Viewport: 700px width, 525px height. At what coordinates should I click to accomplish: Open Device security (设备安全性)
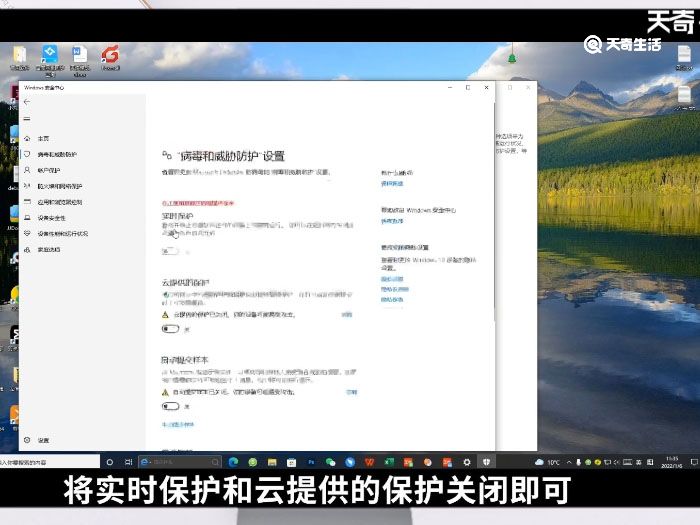51,218
